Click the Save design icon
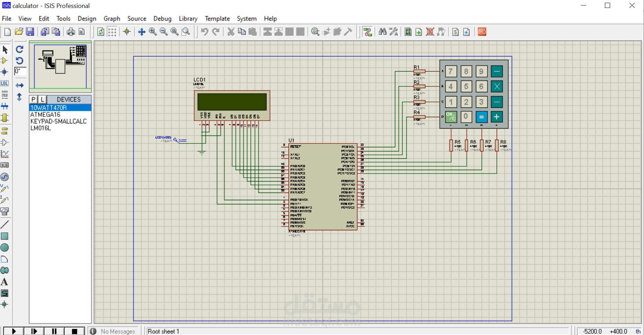Viewport: 644px width, 335px height. click(30, 32)
